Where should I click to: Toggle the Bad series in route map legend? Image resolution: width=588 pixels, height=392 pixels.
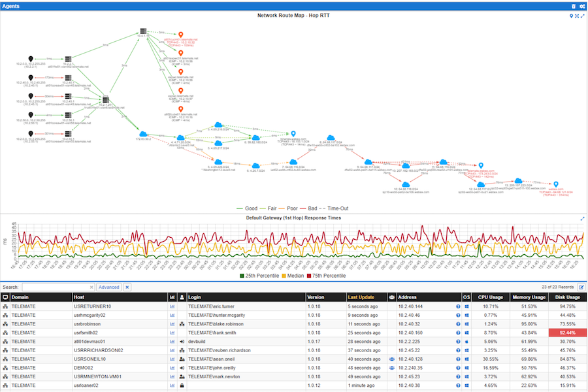coord(308,208)
